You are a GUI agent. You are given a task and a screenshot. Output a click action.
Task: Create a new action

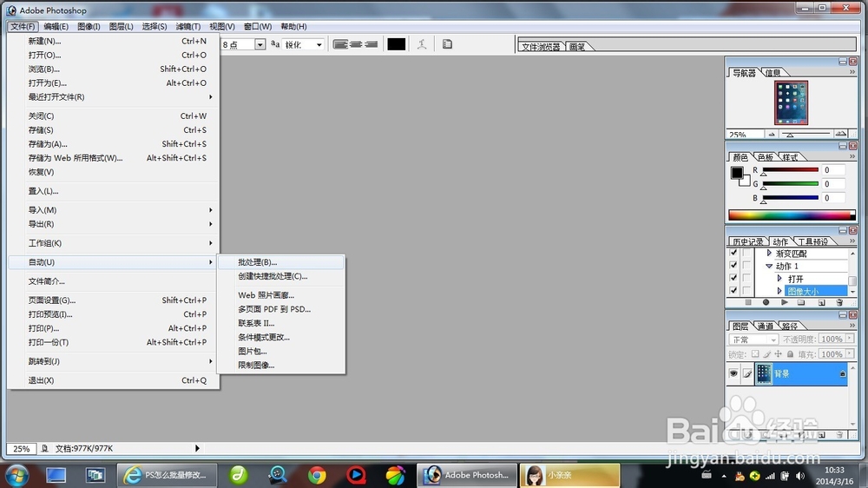click(821, 302)
